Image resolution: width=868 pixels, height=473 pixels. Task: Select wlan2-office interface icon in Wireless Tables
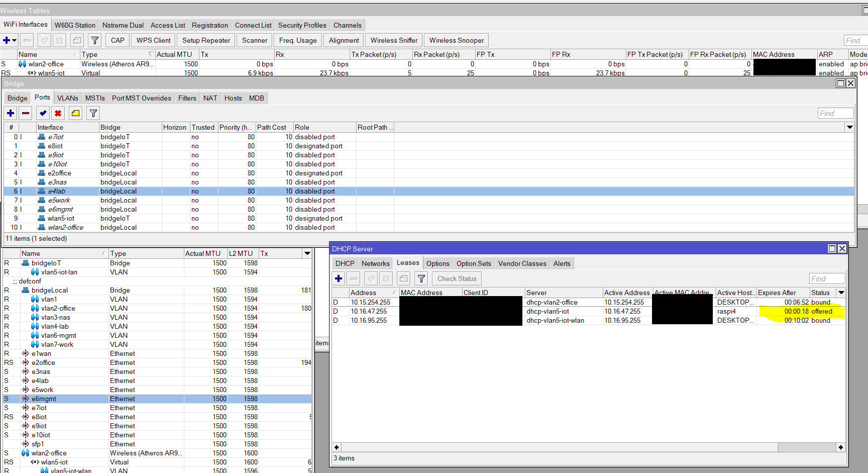pos(22,64)
